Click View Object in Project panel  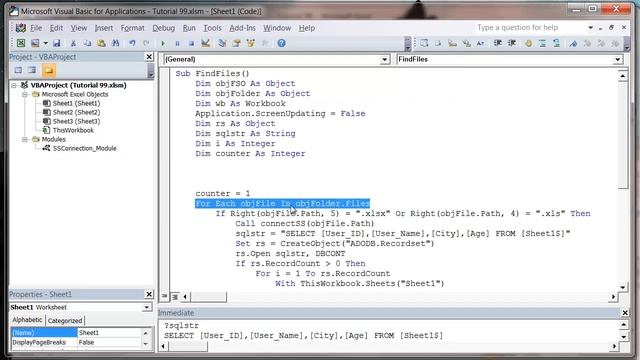(x=32, y=70)
